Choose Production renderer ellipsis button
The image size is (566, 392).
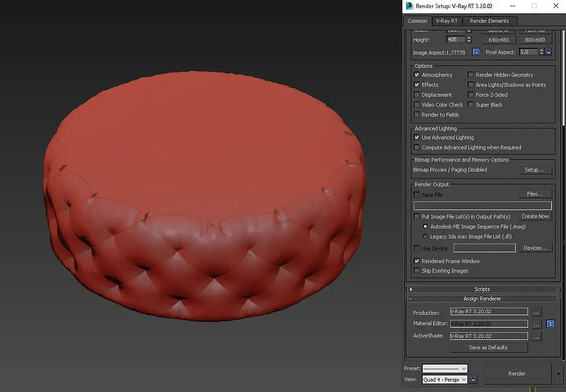tap(536, 312)
